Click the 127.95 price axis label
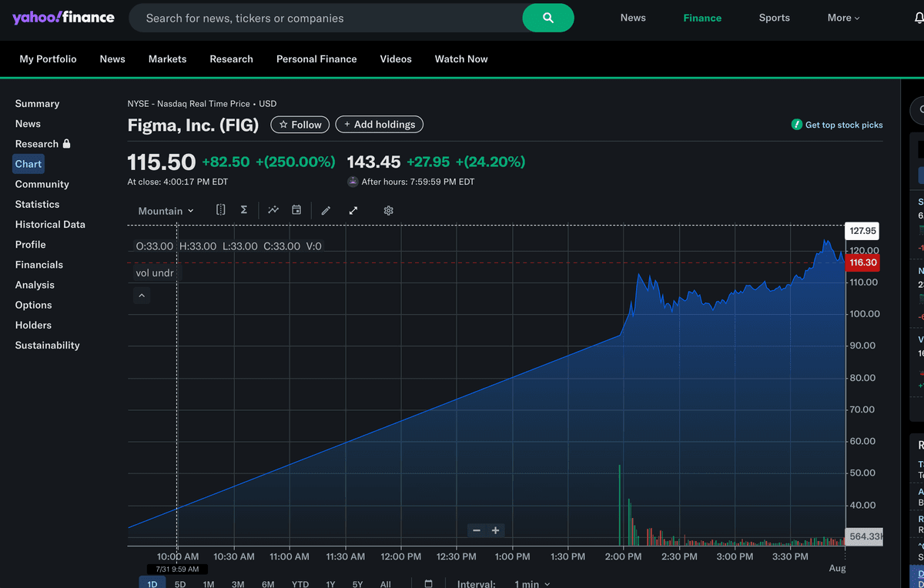924x588 pixels. (x=862, y=230)
